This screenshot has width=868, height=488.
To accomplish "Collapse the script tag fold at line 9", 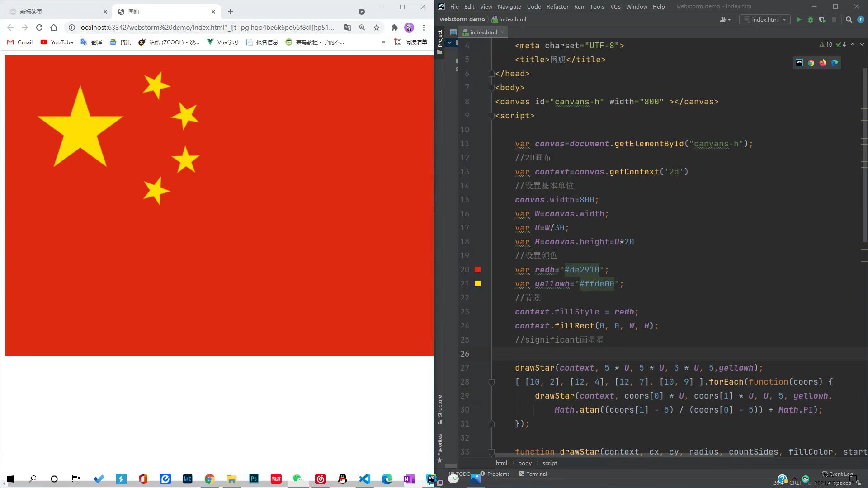I will 491,116.
